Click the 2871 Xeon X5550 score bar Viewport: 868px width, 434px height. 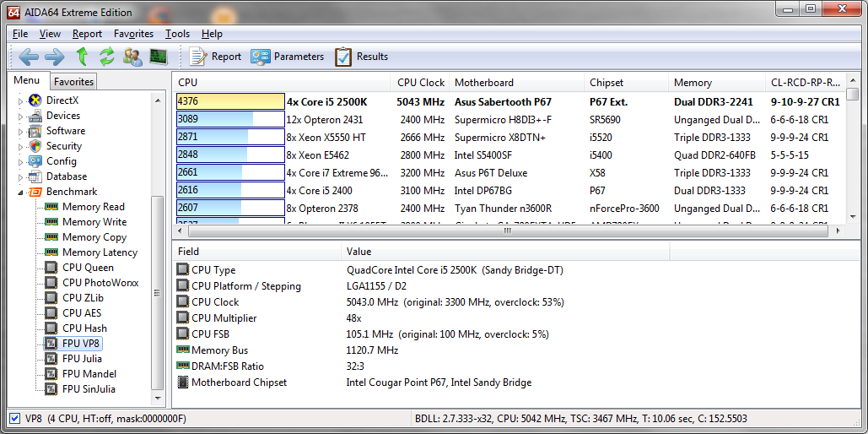click(230, 137)
